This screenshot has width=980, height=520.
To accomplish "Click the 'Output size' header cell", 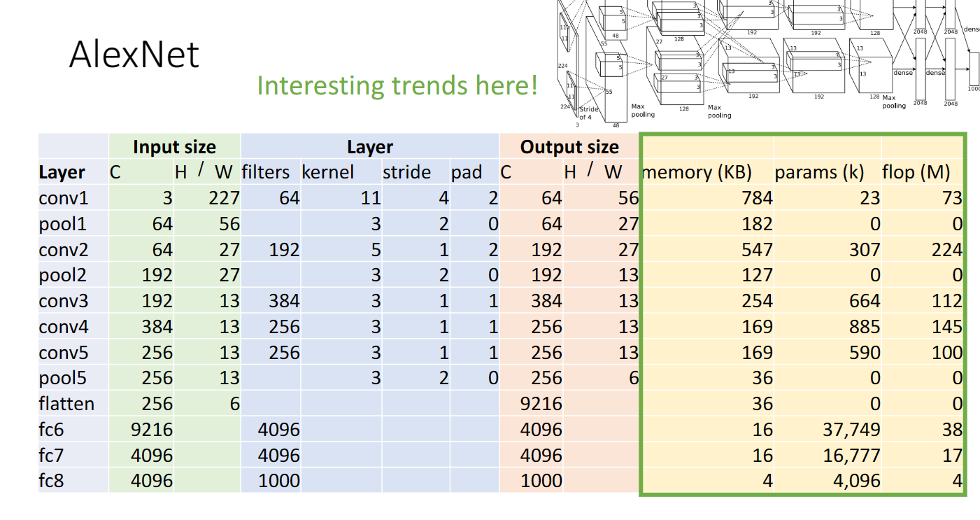I will (x=569, y=147).
